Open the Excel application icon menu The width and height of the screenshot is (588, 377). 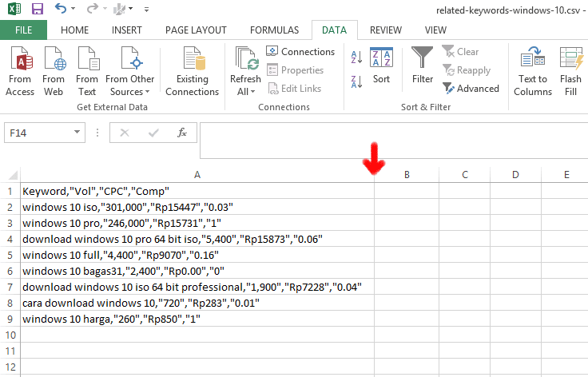tap(14, 9)
